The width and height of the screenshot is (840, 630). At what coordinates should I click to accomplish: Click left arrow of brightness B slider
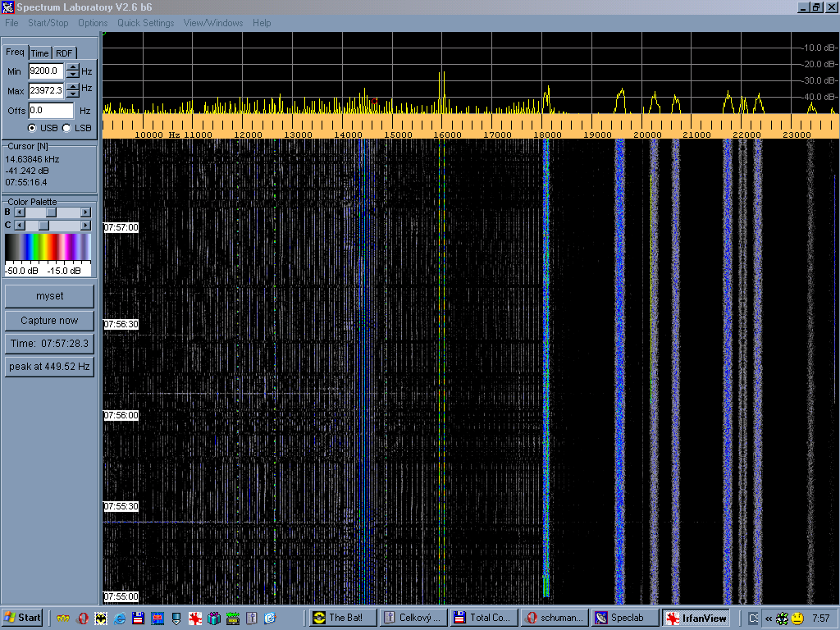point(20,212)
